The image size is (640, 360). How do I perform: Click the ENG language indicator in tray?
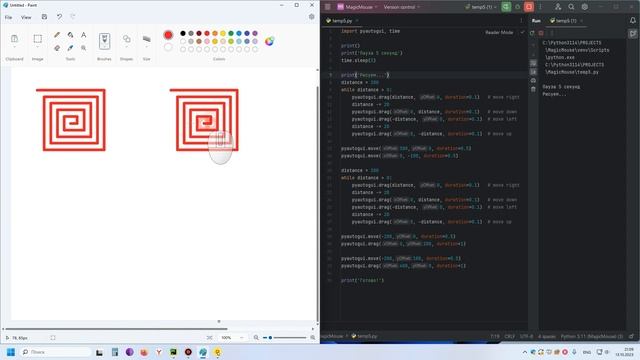[587, 352]
